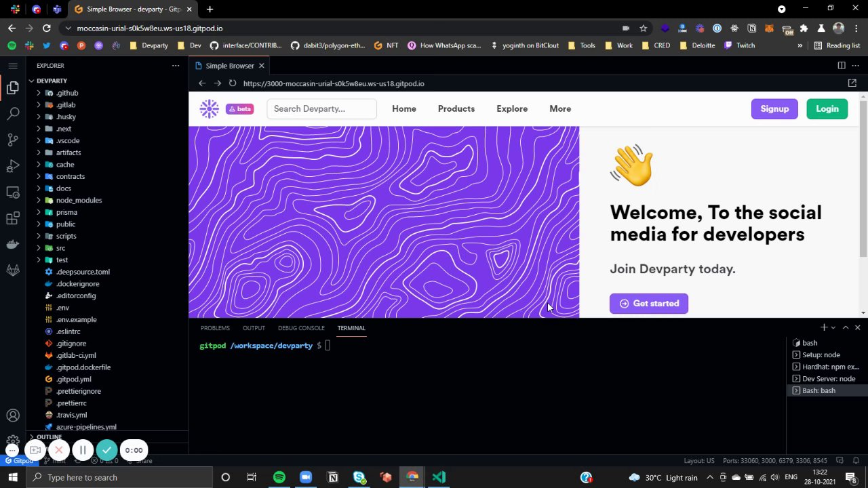This screenshot has height=488, width=868.
Task: Open the Extensions view in activity bar
Action: 13,218
